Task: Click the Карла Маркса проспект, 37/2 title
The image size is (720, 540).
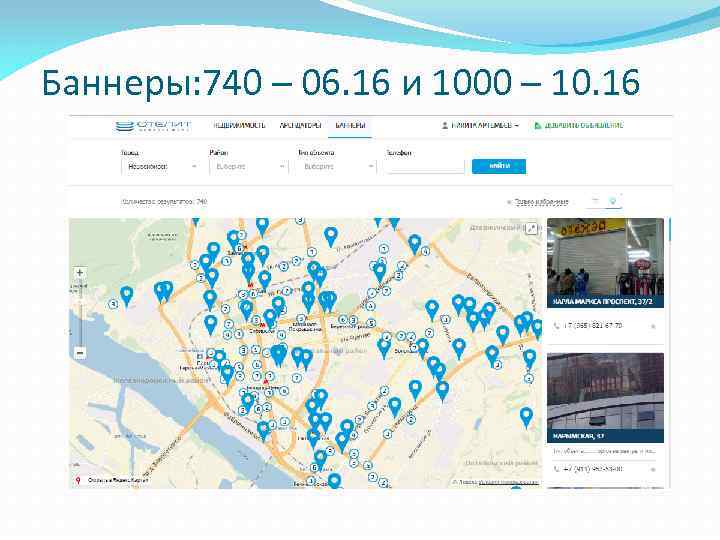Action: click(602, 302)
